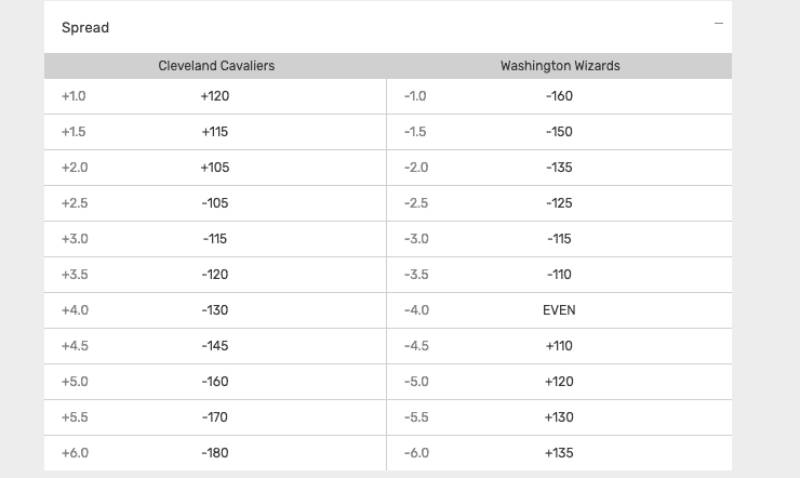Pick Cavaliers +4.0 spread at -130
Screen dimensions: 800x478
[215, 310]
